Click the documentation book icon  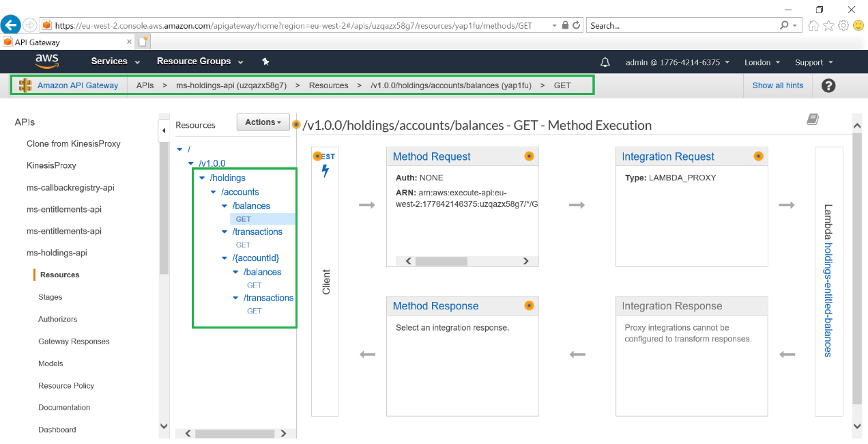[x=812, y=120]
